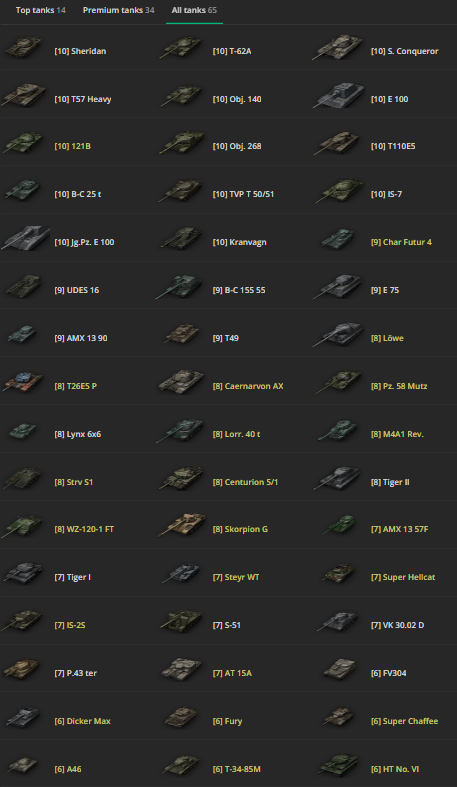Click the Jg.Pz. E 100 tank icon
This screenshot has width=457, height=787.
(x=25, y=238)
